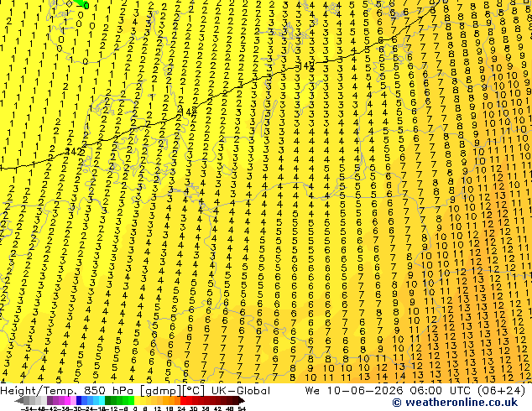Click the 'UK-Global' model label
Image resolution: width=532 pixels, height=411 pixels.
click(x=241, y=391)
